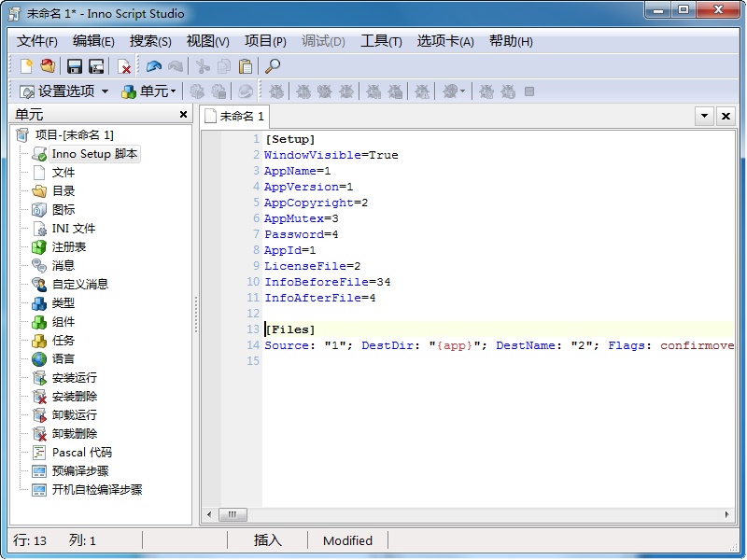Click the Find magnifying glass icon

pyautogui.click(x=273, y=66)
